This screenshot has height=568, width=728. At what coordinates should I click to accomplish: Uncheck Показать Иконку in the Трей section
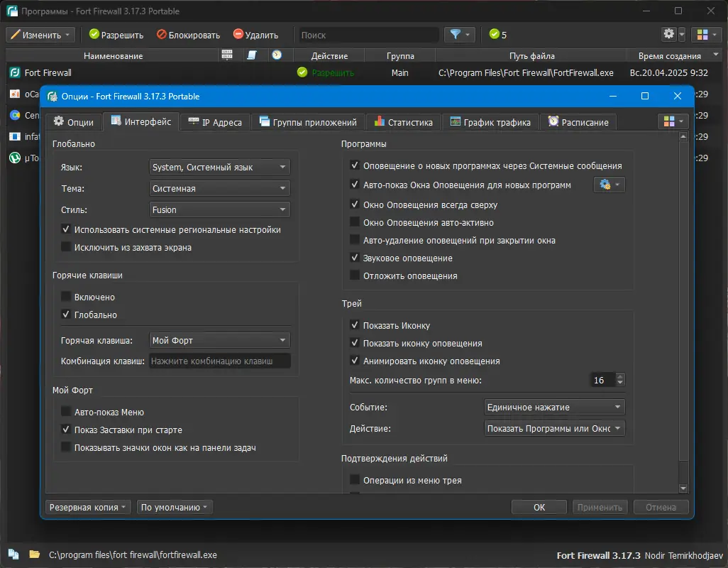tap(353, 325)
